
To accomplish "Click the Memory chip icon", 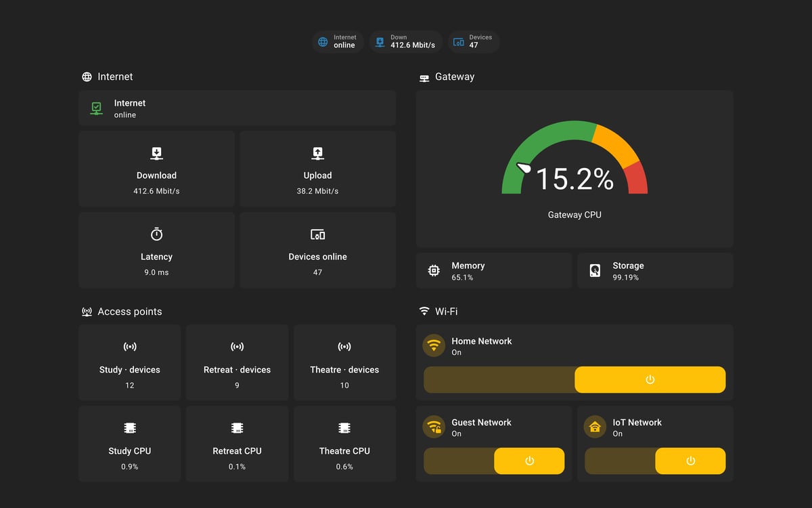I will click(434, 271).
